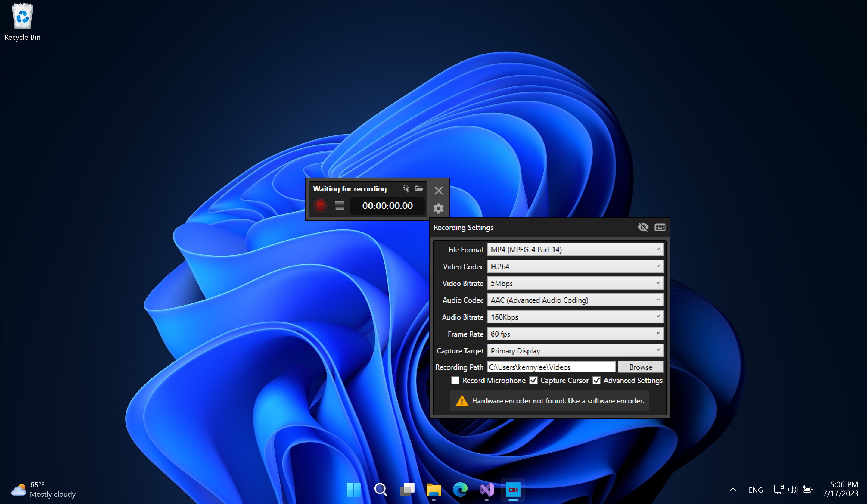Click the hide panel eye icon
This screenshot has width=867, height=504.
click(x=643, y=227)
